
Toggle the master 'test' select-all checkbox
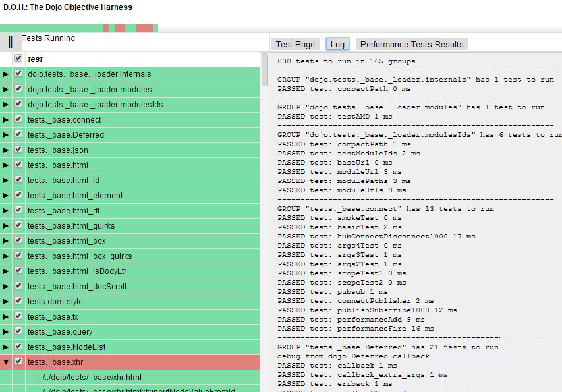click(x=18, y=59)
